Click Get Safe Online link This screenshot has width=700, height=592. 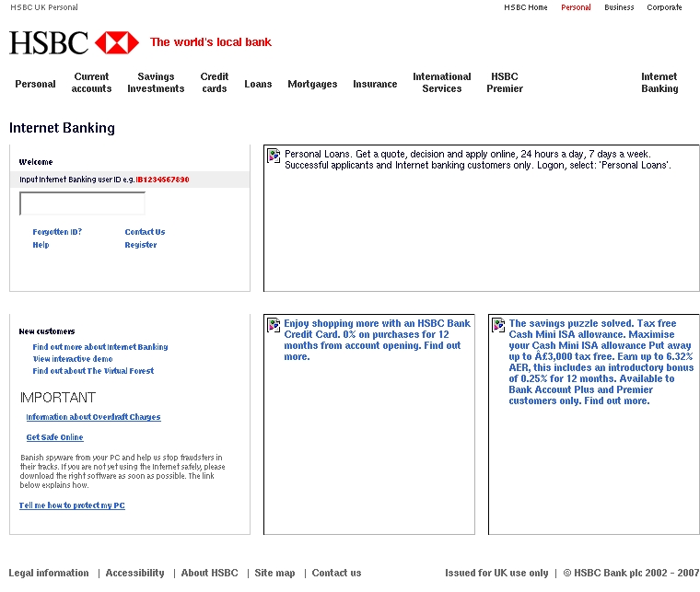[54, 437]
